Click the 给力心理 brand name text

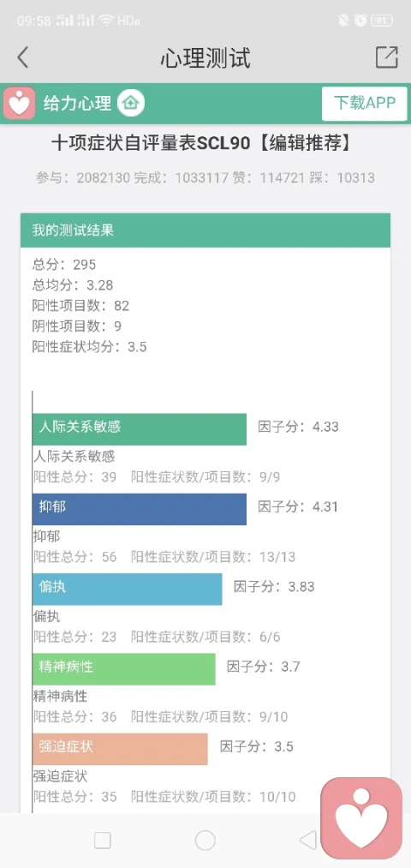point(77,103)
